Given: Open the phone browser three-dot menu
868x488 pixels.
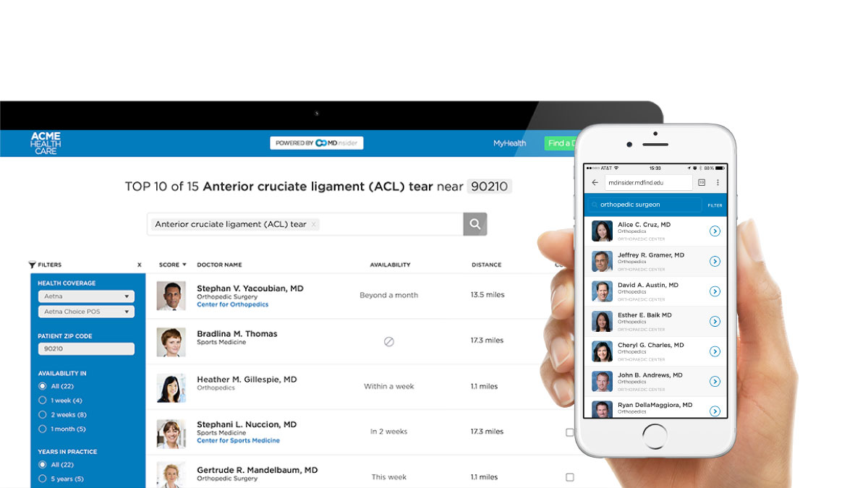Looking at the screenshot, I should coord(718,183).
